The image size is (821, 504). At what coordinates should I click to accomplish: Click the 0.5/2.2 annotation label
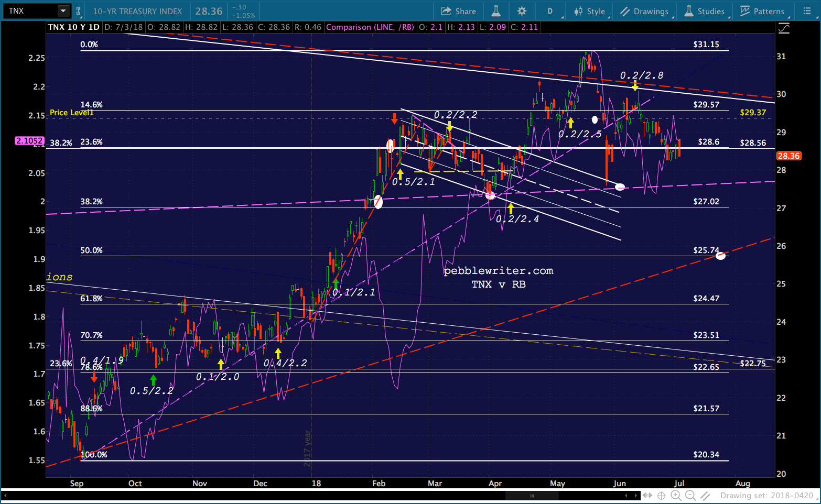coord(152,391)
